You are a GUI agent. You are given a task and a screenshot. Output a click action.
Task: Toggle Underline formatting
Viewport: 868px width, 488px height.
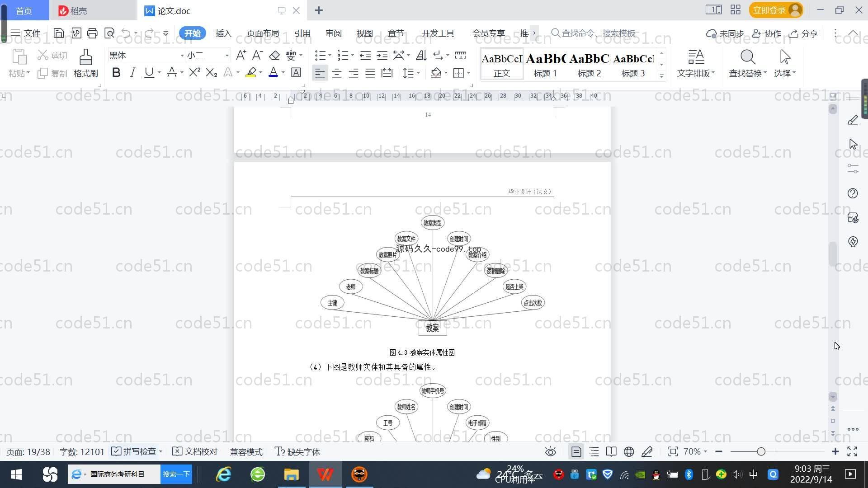pos(149,72)
